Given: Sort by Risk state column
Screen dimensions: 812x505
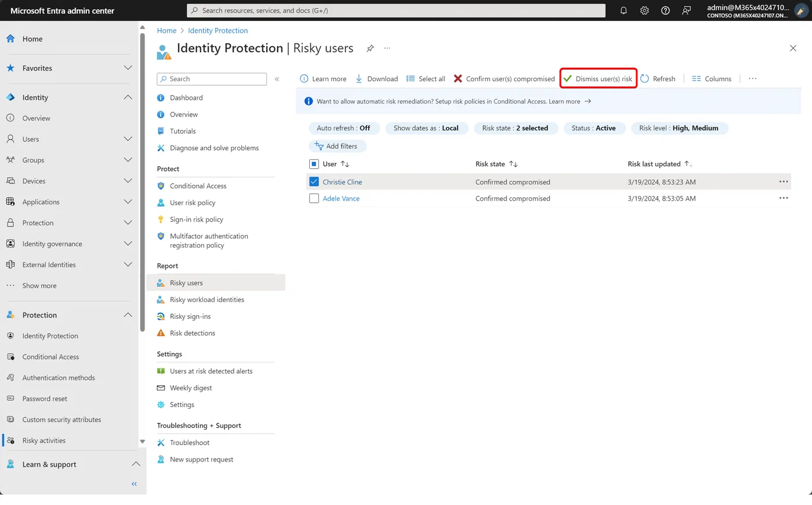Looking at the screenshot, I should (496, 164).
